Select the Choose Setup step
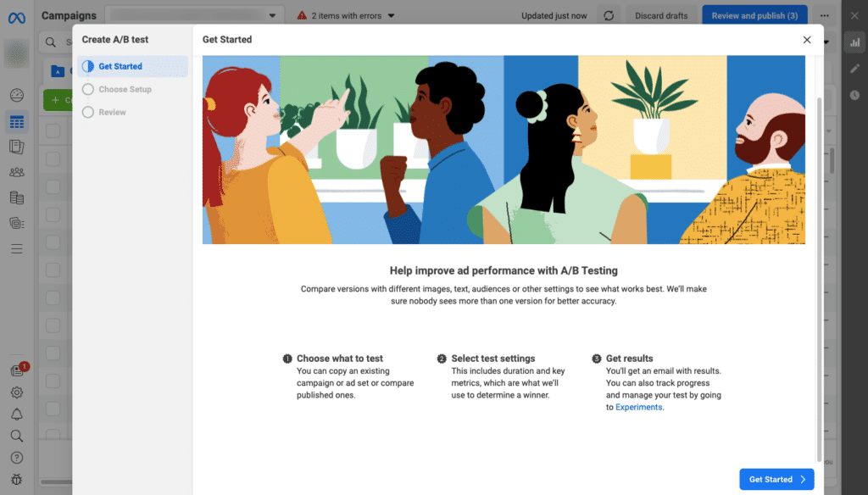 [132, 89]
